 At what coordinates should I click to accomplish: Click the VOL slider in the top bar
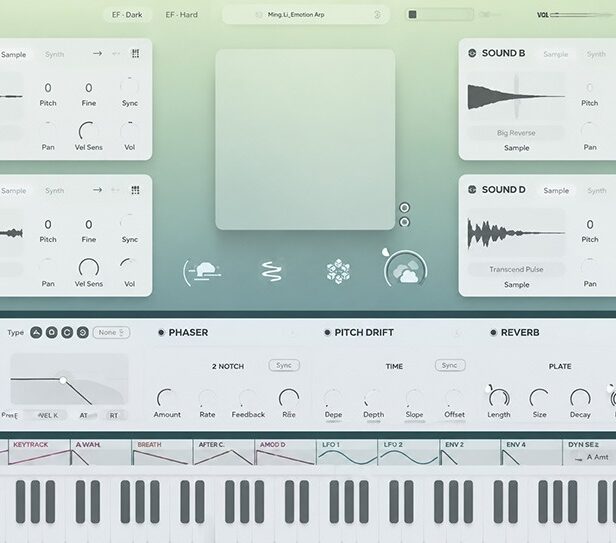point(581,15)
